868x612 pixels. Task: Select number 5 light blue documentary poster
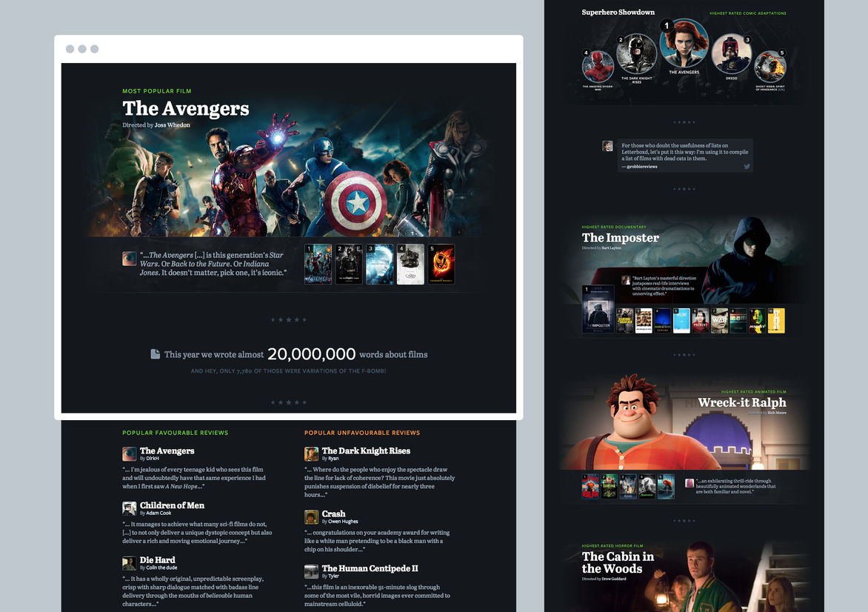681,321
